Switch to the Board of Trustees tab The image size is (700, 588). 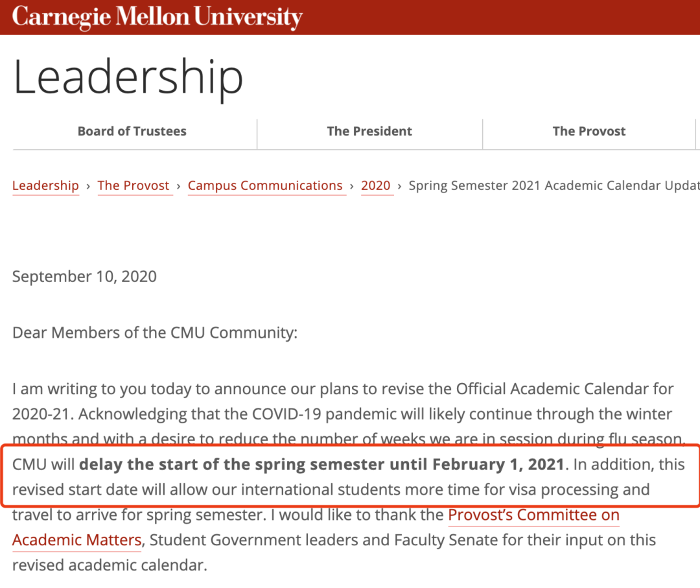132,131
